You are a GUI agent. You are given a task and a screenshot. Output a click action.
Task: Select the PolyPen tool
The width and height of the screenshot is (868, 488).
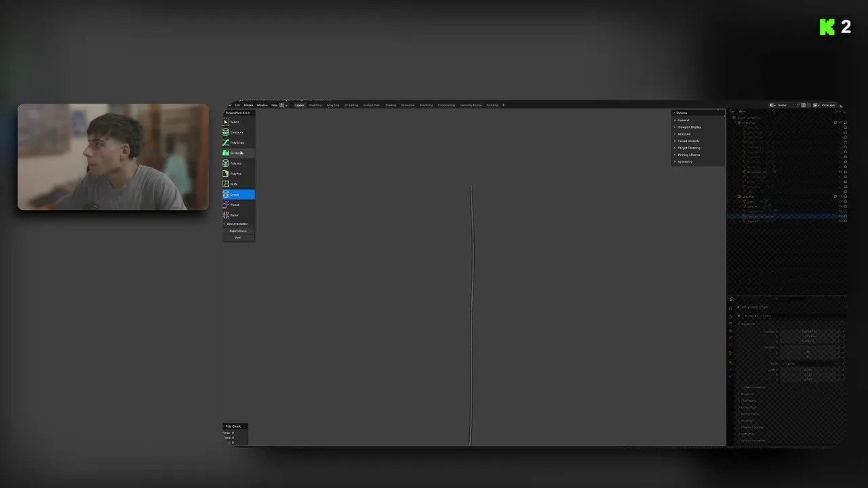[238, 174]
